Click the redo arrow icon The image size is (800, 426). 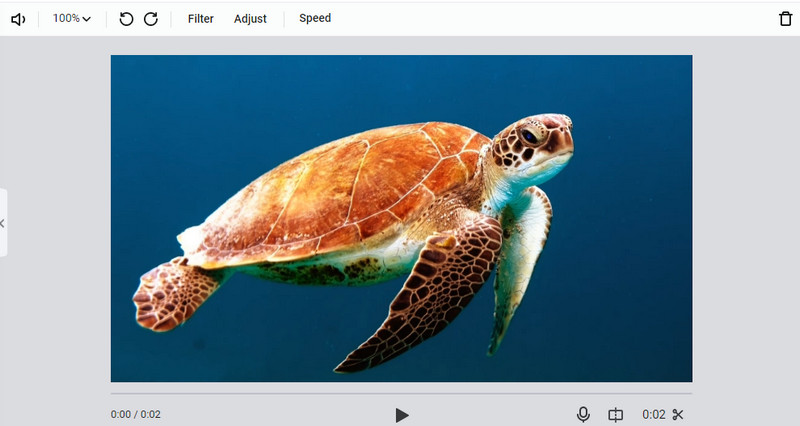pos(151,19)
